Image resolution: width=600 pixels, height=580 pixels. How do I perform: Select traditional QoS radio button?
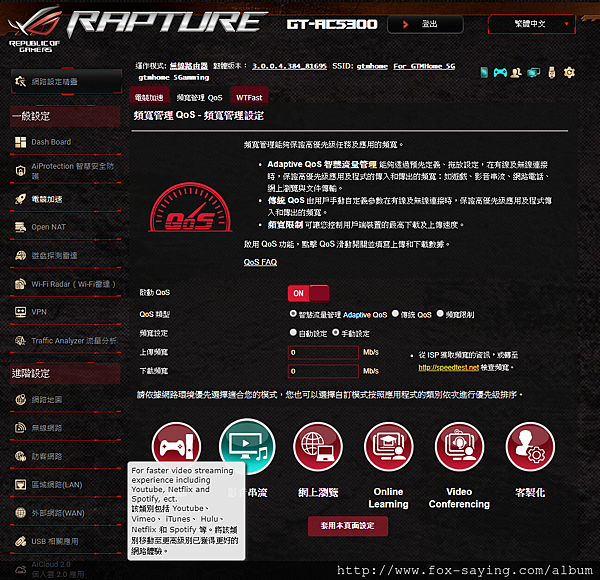coord(395,314)
